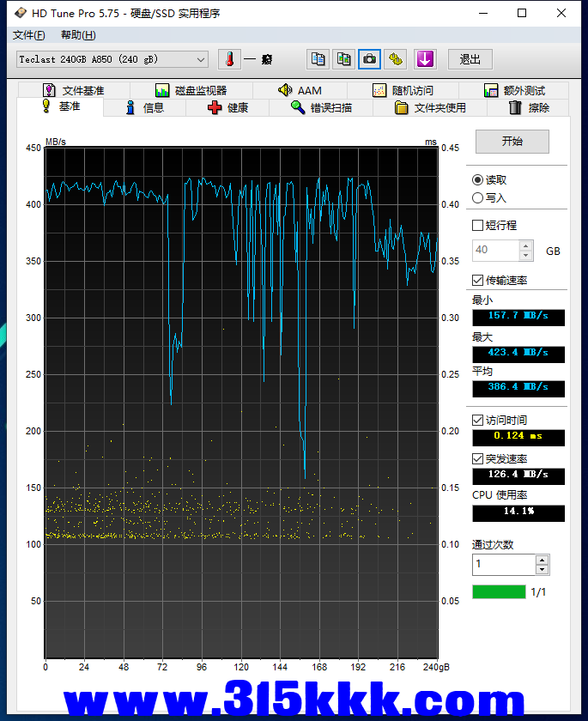Open the 额外测试 tab
Viewport: 588px width, 721px height.
pyautogui.click(x=514, y=91)
